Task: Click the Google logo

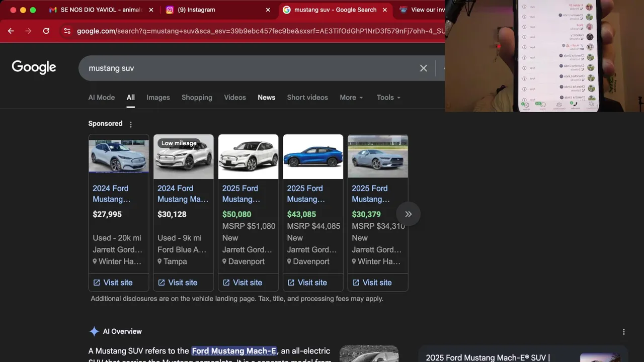Action: [x=34, y=67]
